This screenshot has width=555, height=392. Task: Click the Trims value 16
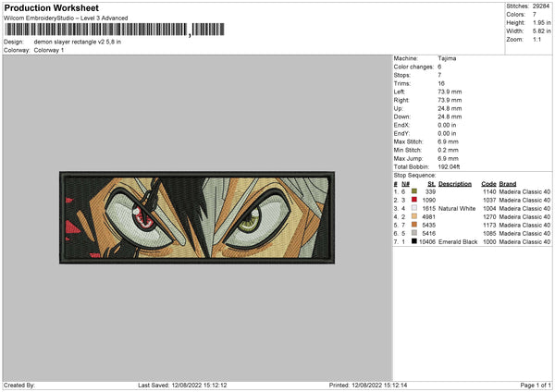pyautogui.click(x=441, y=83)
